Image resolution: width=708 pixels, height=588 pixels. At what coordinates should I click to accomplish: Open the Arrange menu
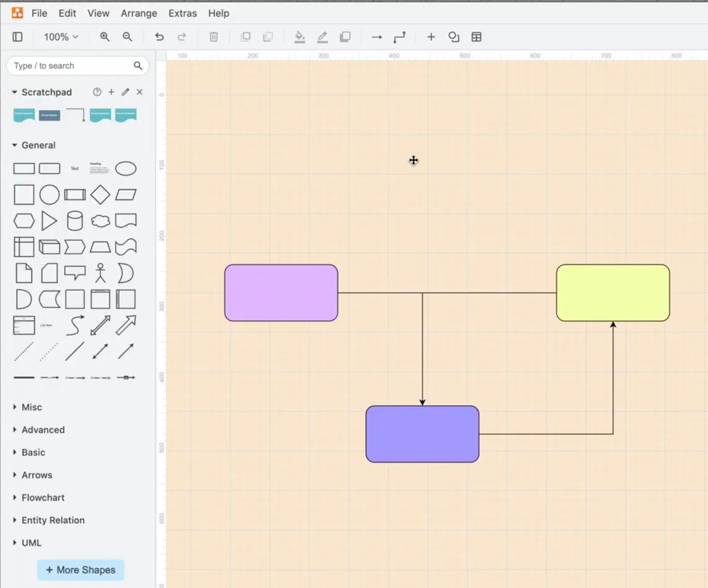pos(139,13)
